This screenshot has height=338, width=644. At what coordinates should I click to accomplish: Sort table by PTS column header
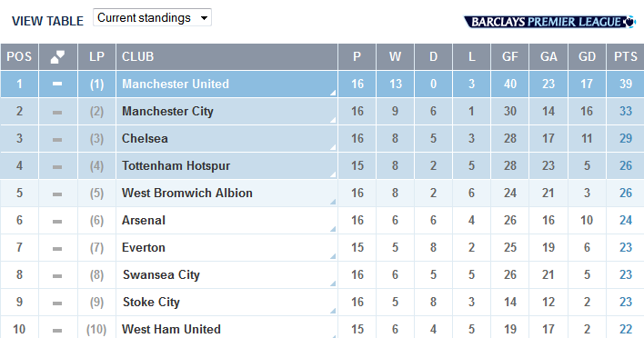[625, 56]
